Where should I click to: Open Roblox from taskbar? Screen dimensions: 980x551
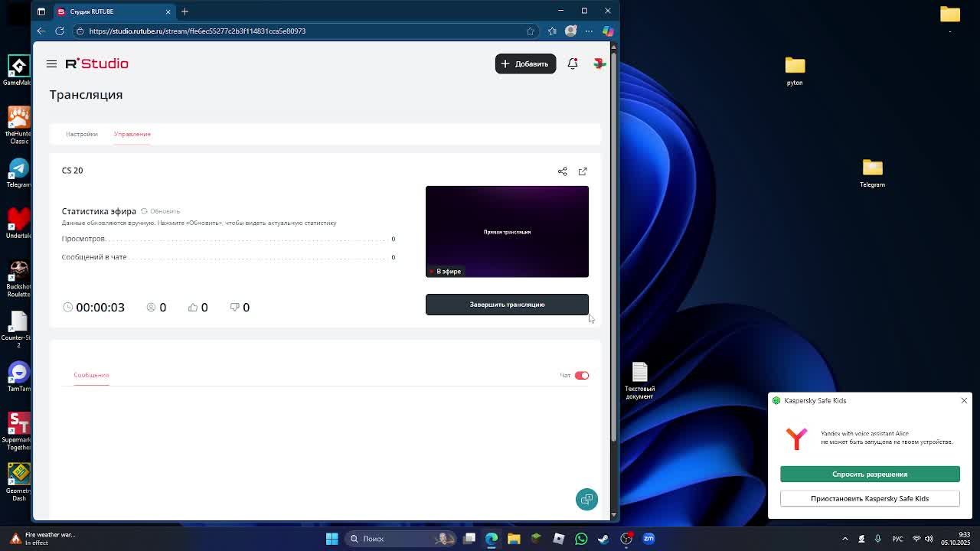[559, 539]
